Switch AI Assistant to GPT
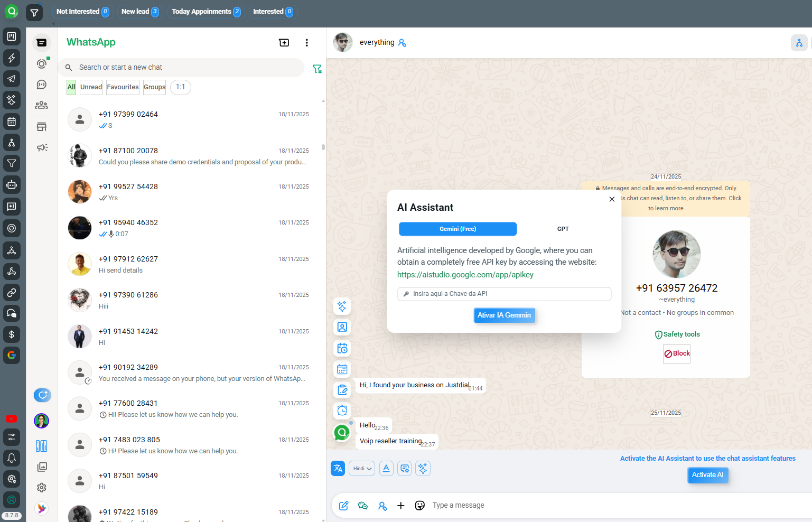Viewport: 812px width, 522px height. pyautogui.click(x=563, y=229)
